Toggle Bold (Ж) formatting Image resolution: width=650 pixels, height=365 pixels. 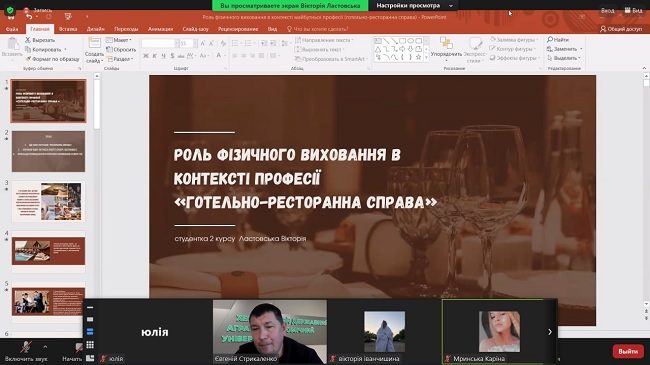pyautogui.click(x=146, y=56)
